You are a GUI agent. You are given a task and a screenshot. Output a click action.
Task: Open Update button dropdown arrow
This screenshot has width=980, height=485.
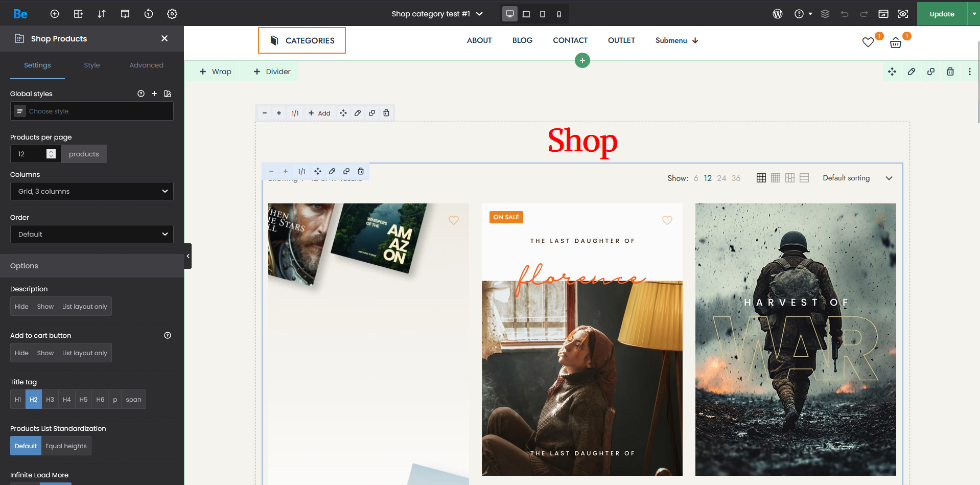point(974,14)
